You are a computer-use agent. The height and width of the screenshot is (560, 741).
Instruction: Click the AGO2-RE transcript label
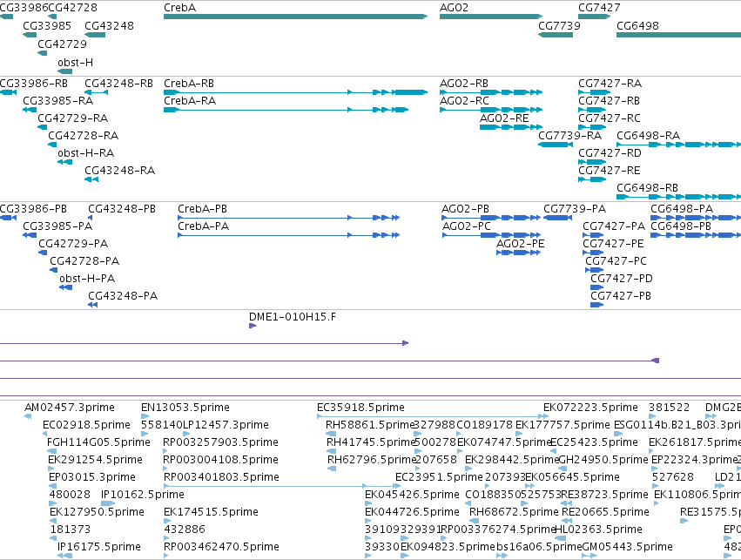point(504,118)
